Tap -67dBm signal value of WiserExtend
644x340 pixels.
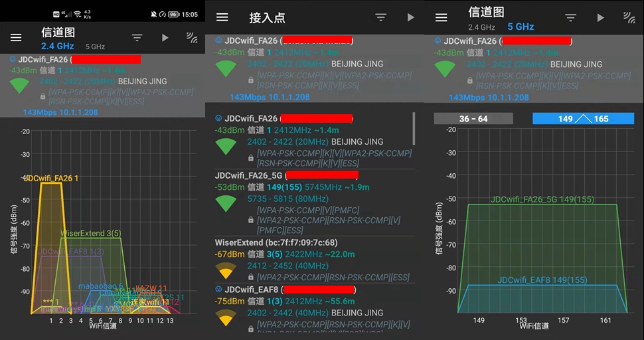coord(230,254)
